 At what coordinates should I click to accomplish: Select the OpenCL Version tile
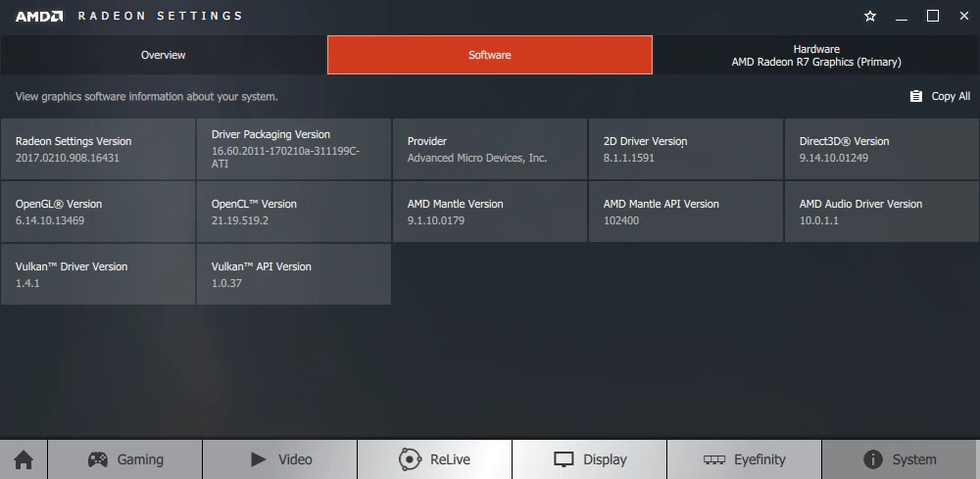point(294,212)
